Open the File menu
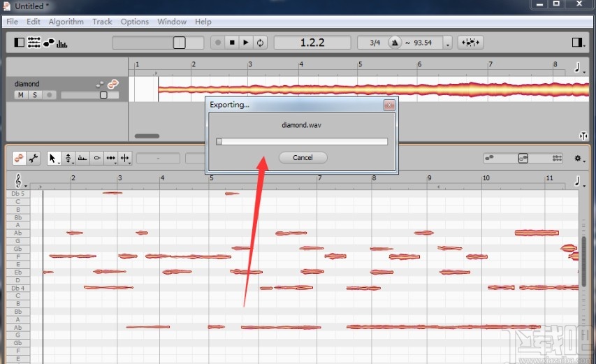The width and height of the screenshot is (596, 364). point(12,22)
